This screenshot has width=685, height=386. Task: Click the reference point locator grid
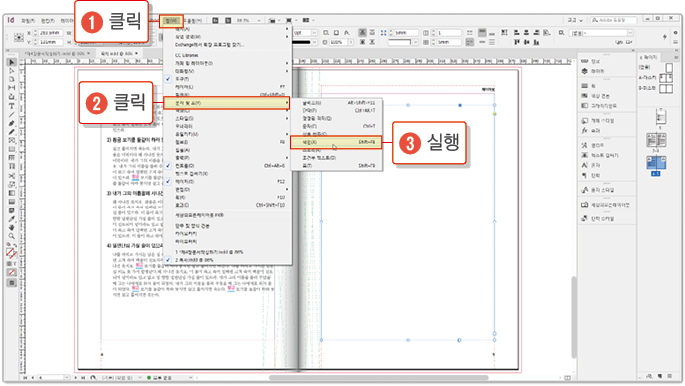[19, 38]
